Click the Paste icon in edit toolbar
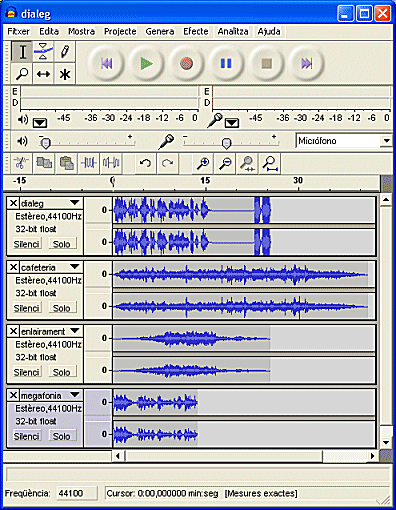The height and width of the screenshot is (510, 396). [66, 163]
